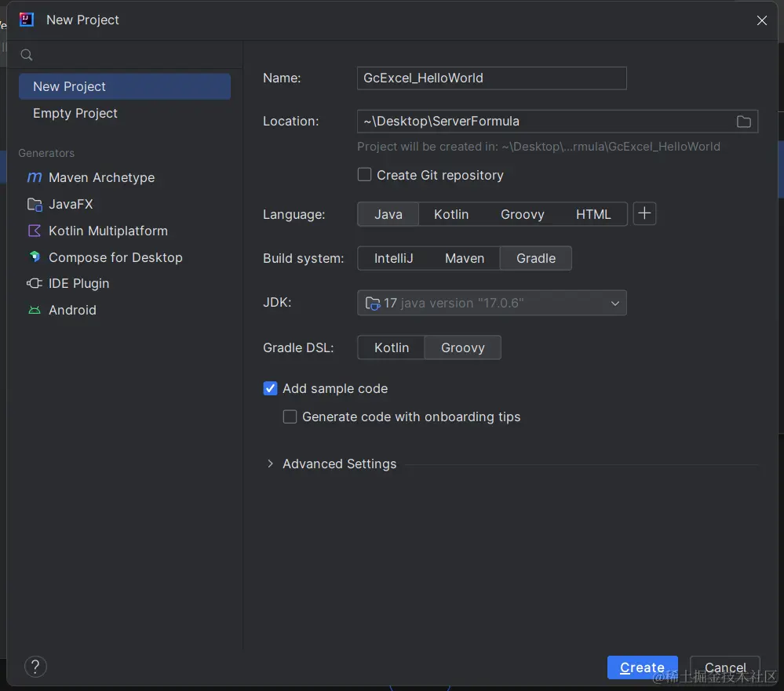The image size is (784, 691).
Task: Select HTML as language
Action: point(593,214)
